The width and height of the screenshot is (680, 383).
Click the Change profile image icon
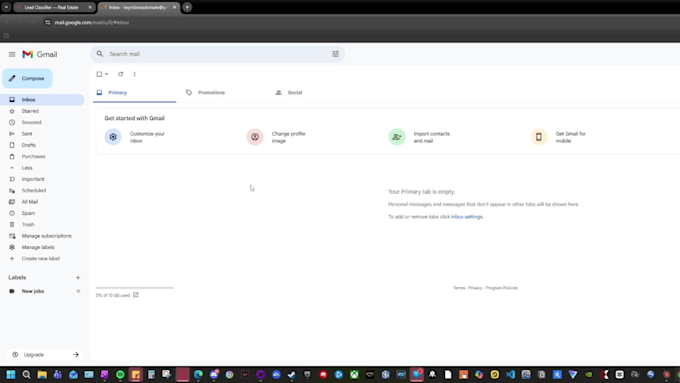[x=255, y=137]
